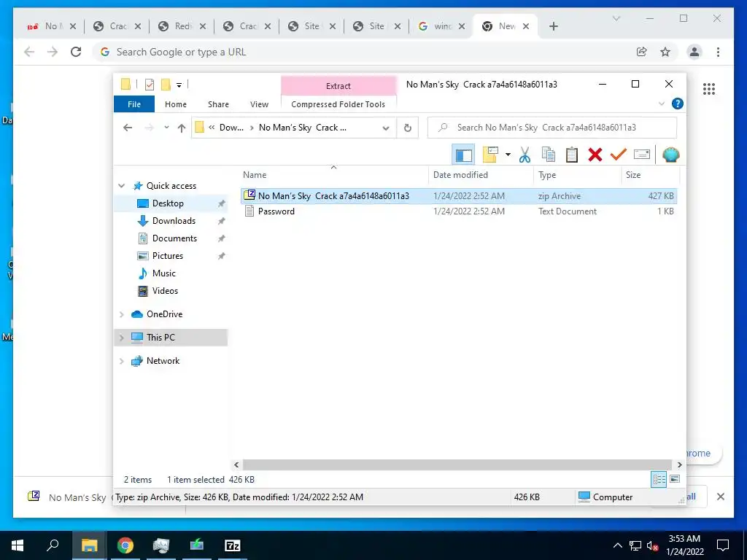Switch to the View ribbon tab
The height and width of the screenshot is (560, 747).
(x=259, y=104)
